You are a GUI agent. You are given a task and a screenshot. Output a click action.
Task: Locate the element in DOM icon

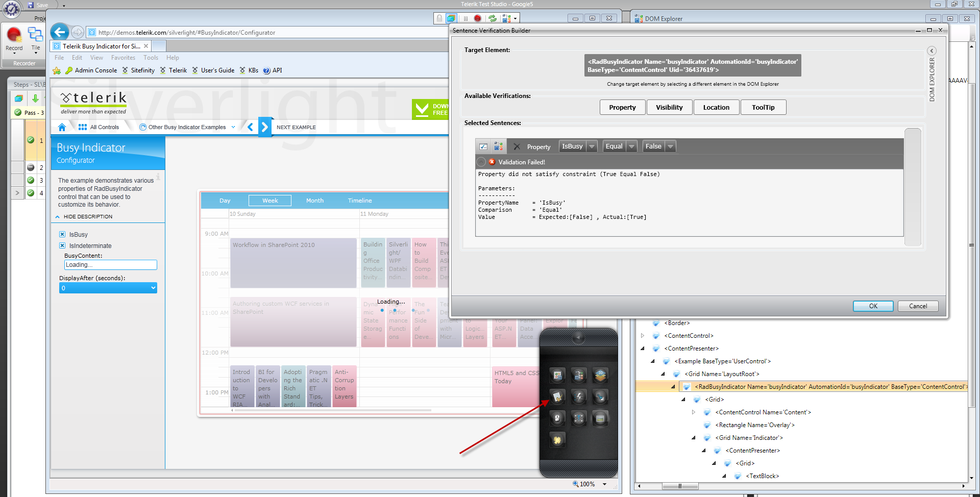498,146
